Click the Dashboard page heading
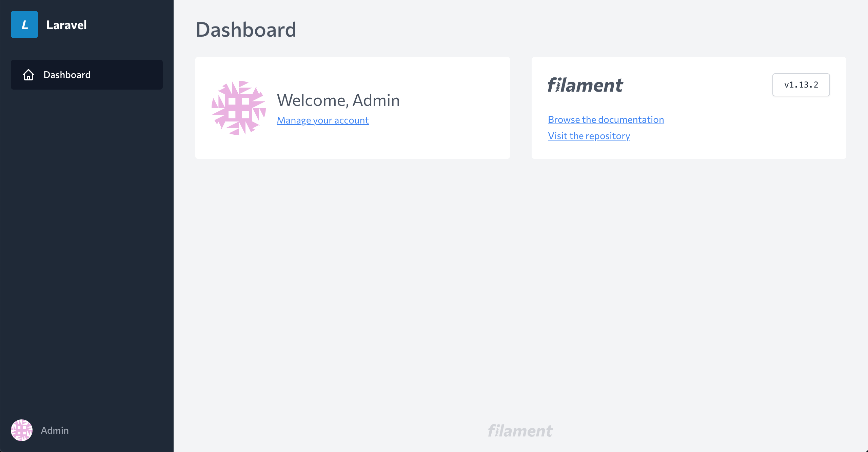This screenshot has width=868, height=452. pos(246,30)
